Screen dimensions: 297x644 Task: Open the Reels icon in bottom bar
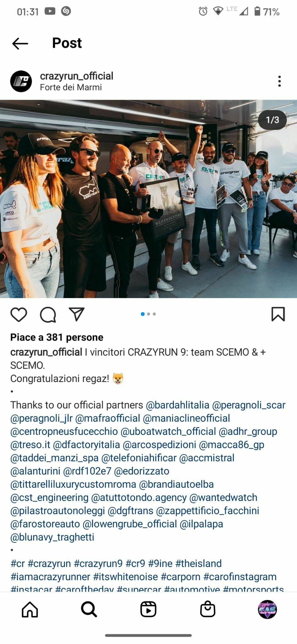click(x=148, y=609)
